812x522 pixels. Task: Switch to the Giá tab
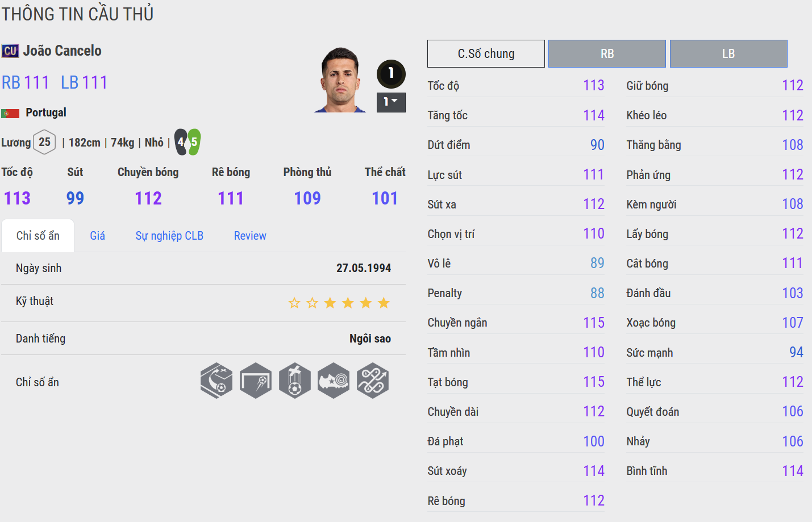coord(97,236)
